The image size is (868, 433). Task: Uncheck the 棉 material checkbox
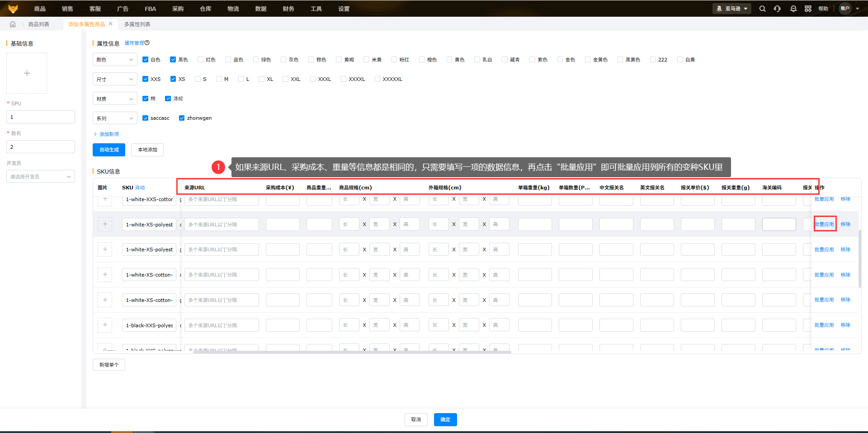145,99
